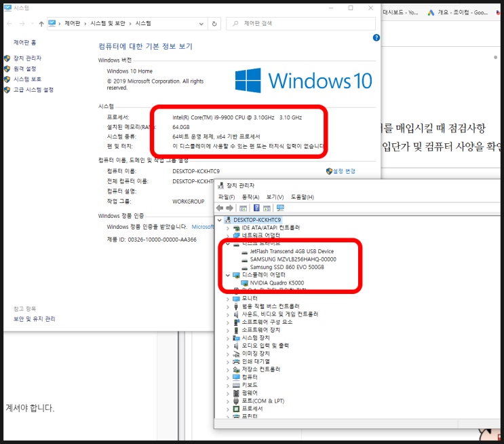The height and width of the screenshot is (444, 504).
Task: Open the 파일(F) menu in Device Manager
Action: [x=227, y=197]
